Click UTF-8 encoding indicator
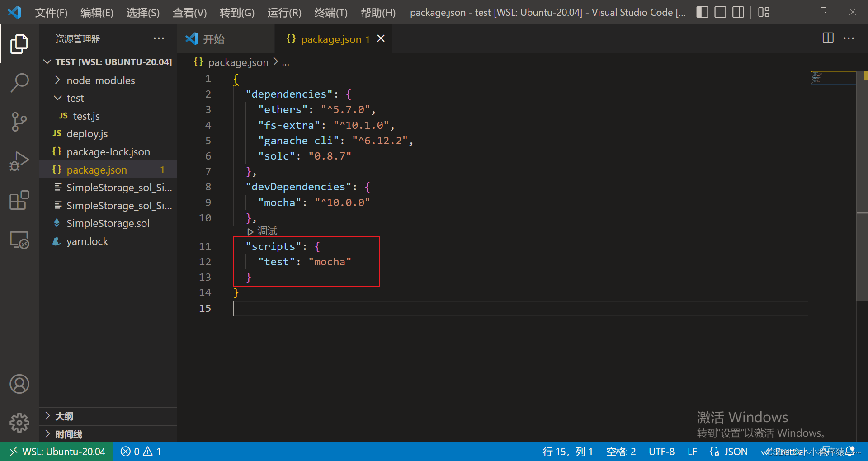This screenshot has width=868, height=461. [661, 452]
